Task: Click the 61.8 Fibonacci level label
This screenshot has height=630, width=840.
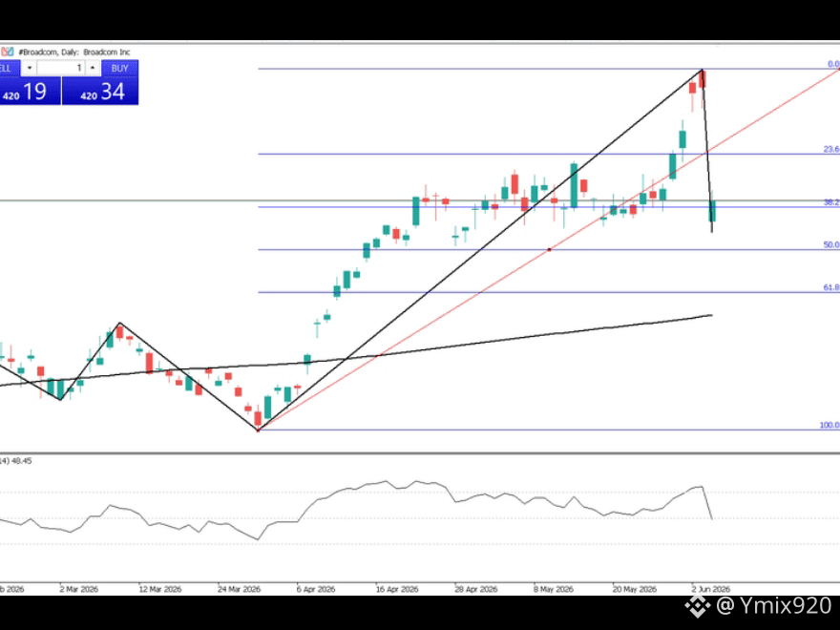Action: pos(831,287)
